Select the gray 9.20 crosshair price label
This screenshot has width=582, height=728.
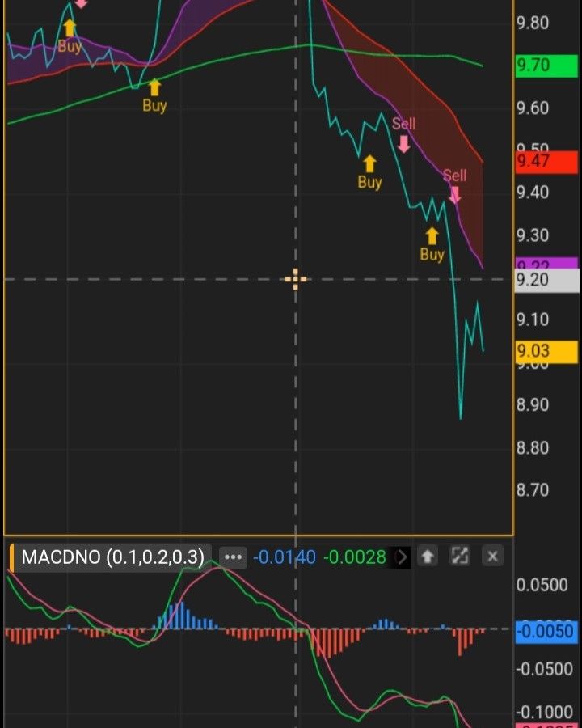coord(546,281)
